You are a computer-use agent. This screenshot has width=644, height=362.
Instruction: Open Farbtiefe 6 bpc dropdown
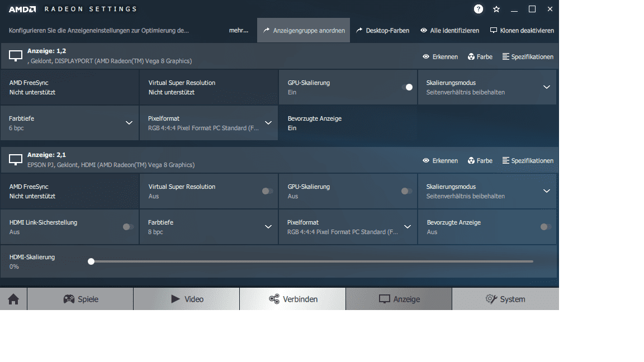tap(129, 123)
